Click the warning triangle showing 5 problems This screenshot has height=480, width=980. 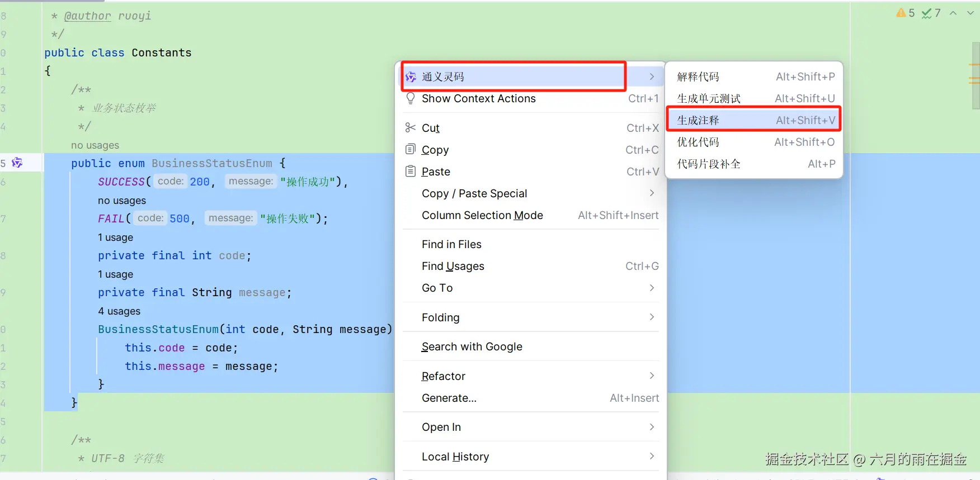point(901,13)
